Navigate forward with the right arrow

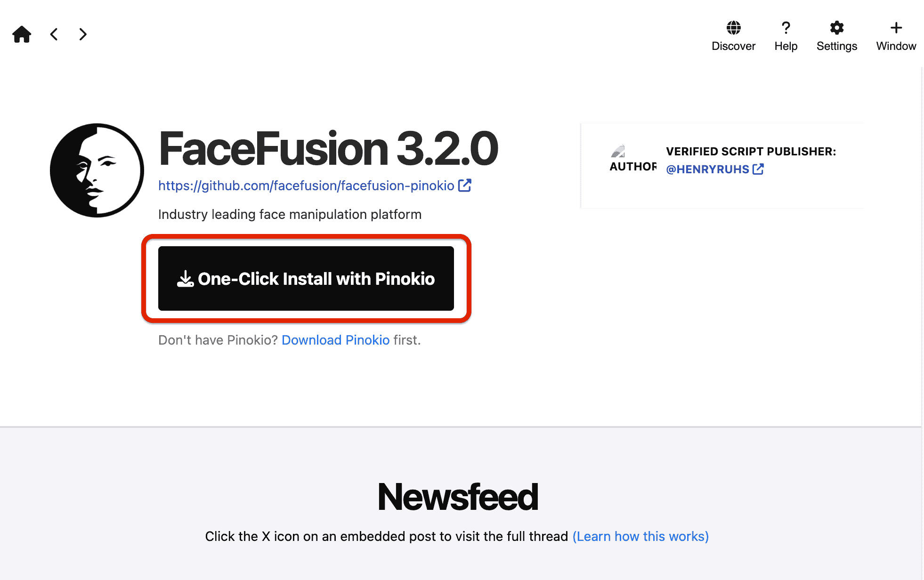pyautogui.click(x=83, y=34)
